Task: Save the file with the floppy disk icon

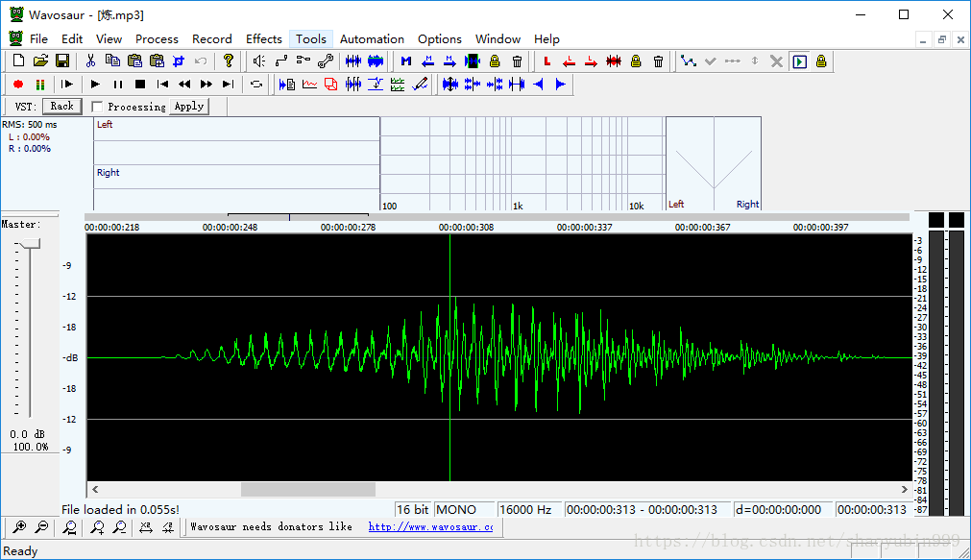Action: pyautogui.click(x=62, y=61)
